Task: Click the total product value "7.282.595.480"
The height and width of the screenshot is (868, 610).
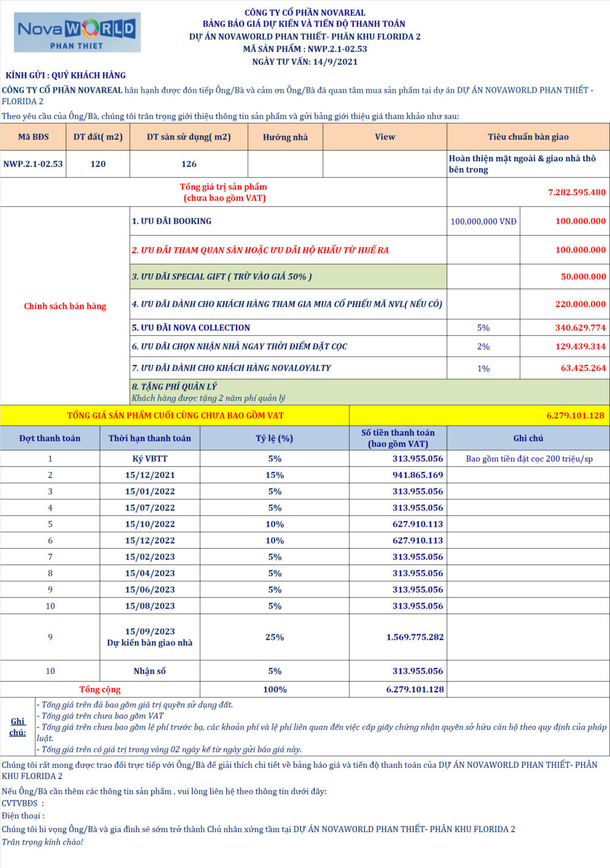Action: point(576,192)
